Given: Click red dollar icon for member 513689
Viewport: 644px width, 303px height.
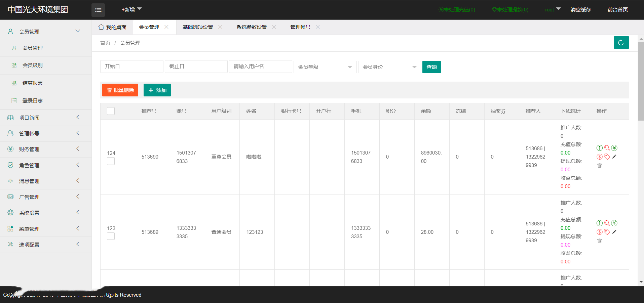Looking at the screenshot, I should pos(599,232).
